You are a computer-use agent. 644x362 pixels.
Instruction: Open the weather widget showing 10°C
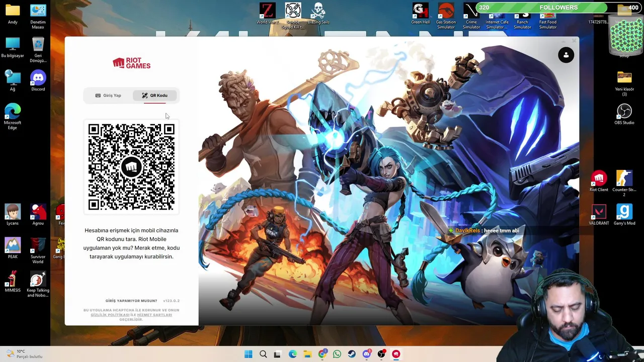pyautogui.click(x=23, y=354)
